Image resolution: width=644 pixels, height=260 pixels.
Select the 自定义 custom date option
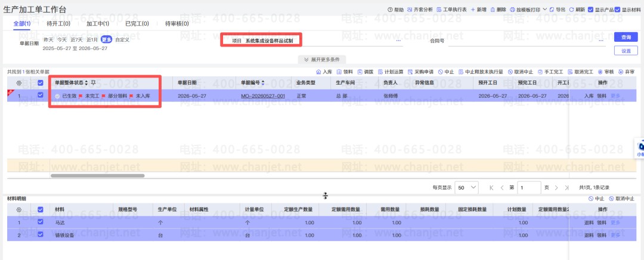coord(122,40)
